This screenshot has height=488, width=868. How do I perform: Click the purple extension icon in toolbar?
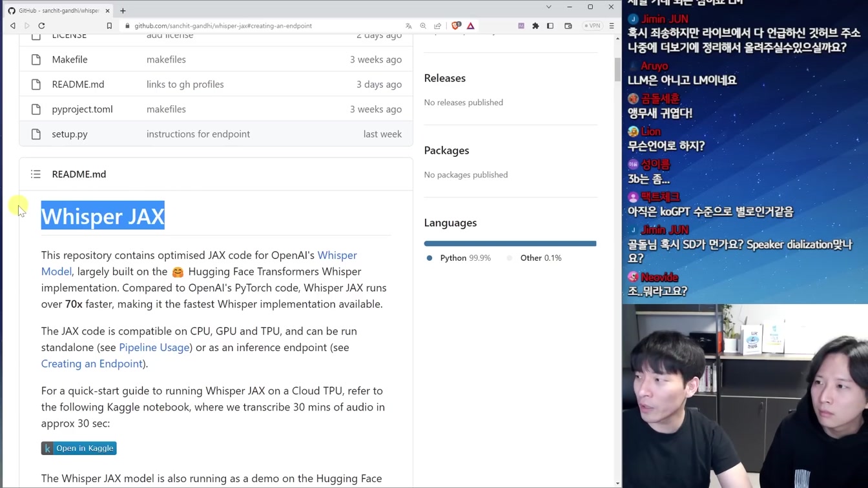point(521,26)
